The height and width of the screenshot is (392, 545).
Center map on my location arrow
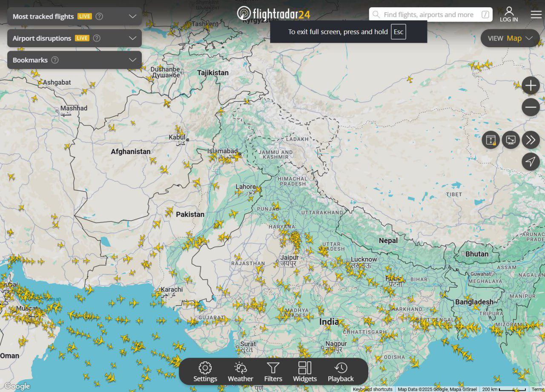pyautogui.click(x=531, y=162)
